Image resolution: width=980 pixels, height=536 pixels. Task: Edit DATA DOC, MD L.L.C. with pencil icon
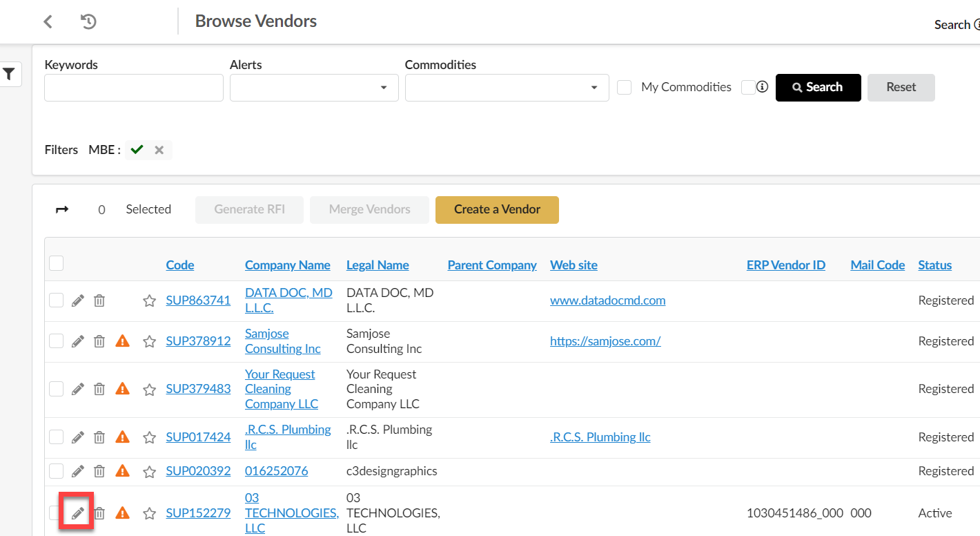coord(78,300)
